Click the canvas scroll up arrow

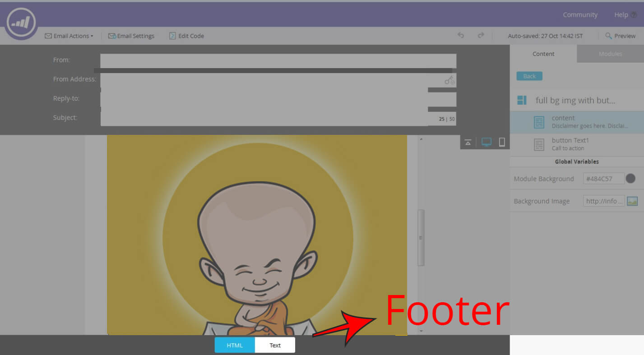point(421,139)
